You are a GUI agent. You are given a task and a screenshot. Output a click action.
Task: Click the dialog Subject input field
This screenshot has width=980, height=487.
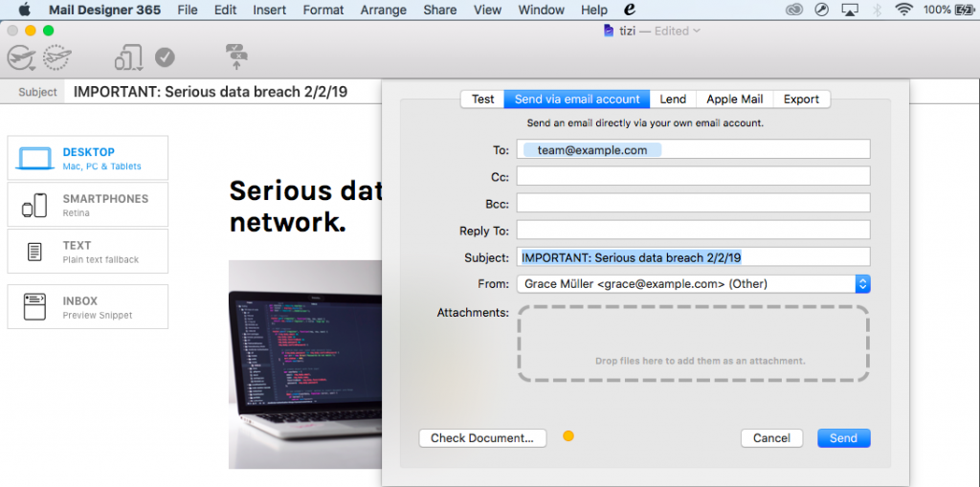693,256
